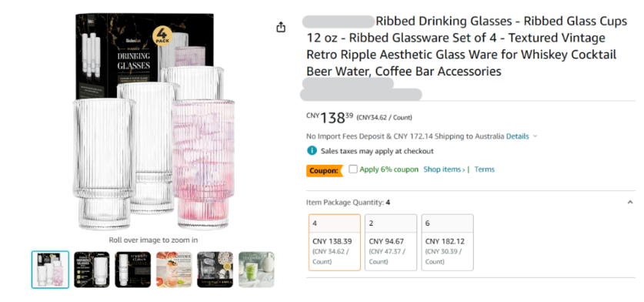644x302 pixels.
Task: Open coupon Terms link
Action: coord(484,169)
